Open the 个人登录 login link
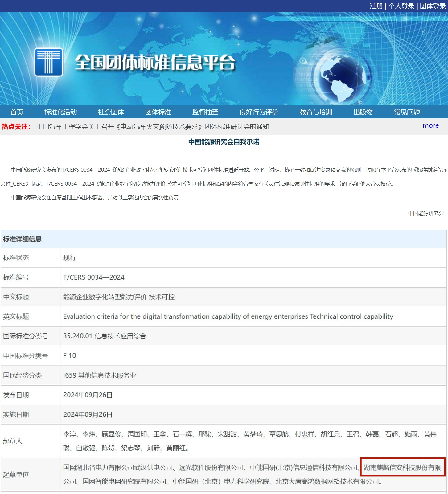The image size is (448, 494). pos(401,6)
